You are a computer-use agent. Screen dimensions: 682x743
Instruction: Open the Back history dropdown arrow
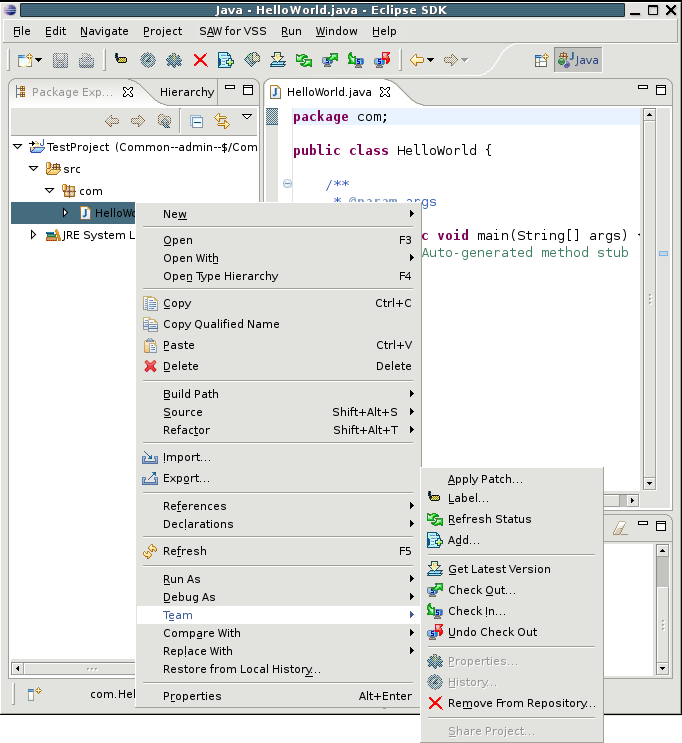430,60
